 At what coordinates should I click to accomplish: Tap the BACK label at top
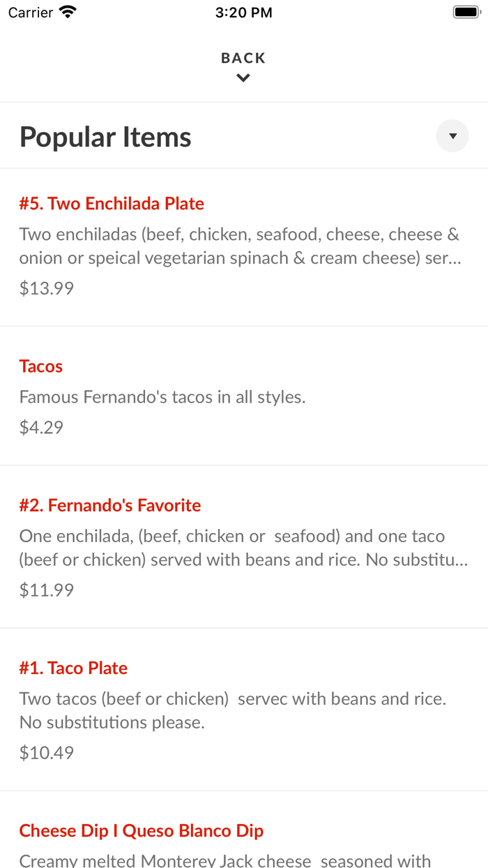pos(243,58)
